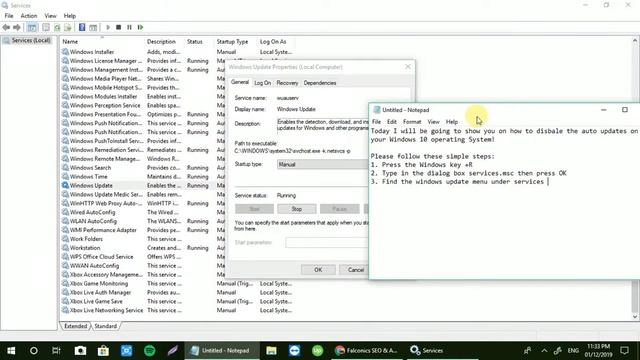Open the Startup type dropdown showing Manual

[x=322, y=164]
